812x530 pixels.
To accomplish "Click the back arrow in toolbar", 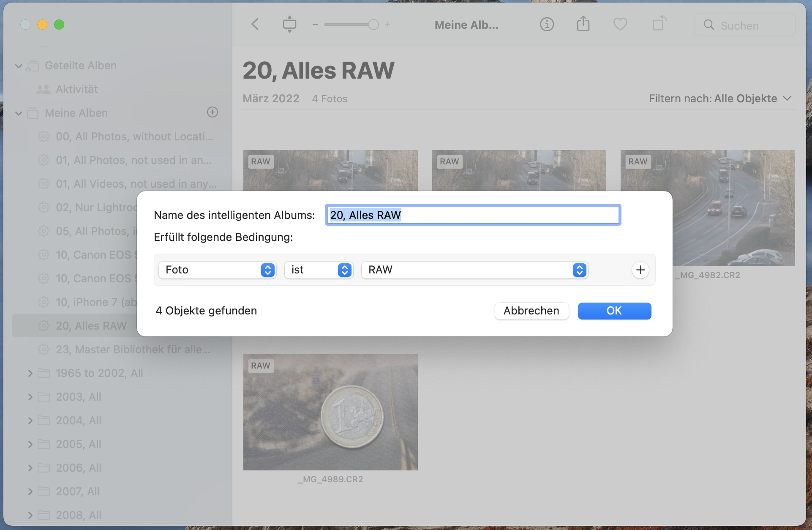I will click(x=255, y=25).
